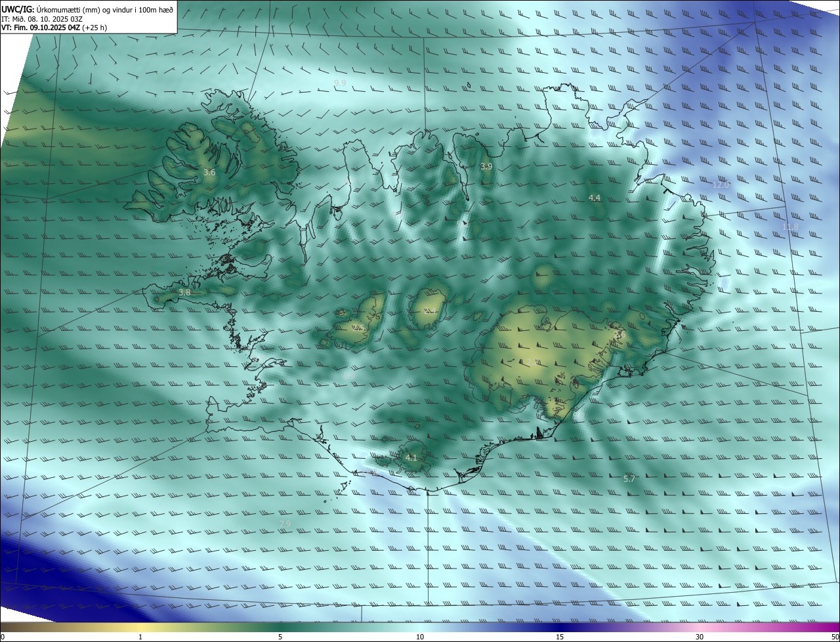The width and height of the screenshot is (840, 642).
Task: Click the "(+25 h)" forecast offset
Action: [94, 28]
